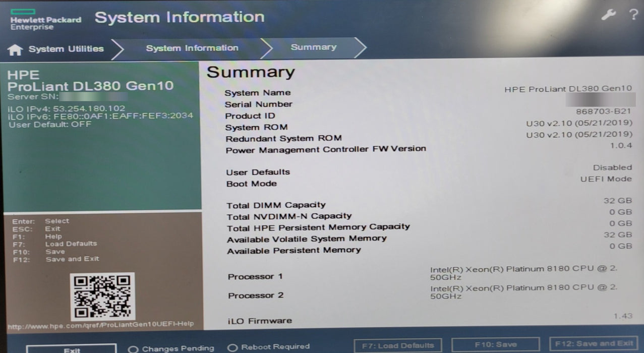The image size is (644, 353).
Task: Click the wrench settings icon
Action: (x=608, y=15)
